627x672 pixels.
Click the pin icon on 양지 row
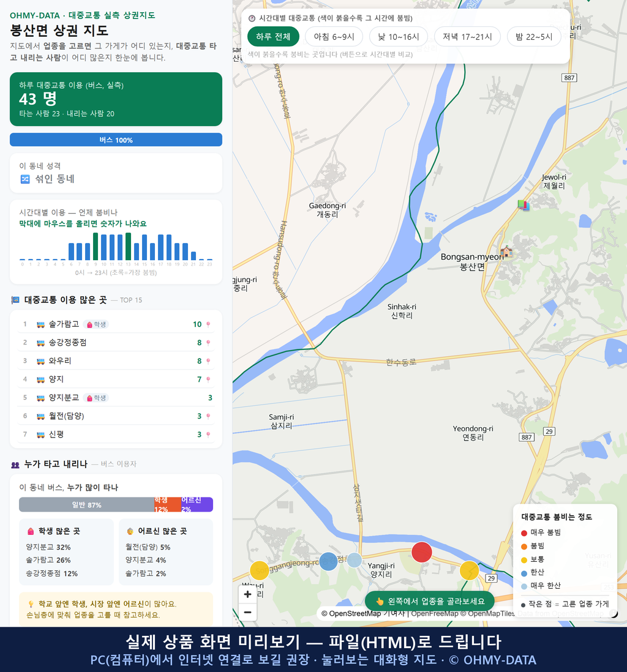pyautogui.click(x=208, y=379)
